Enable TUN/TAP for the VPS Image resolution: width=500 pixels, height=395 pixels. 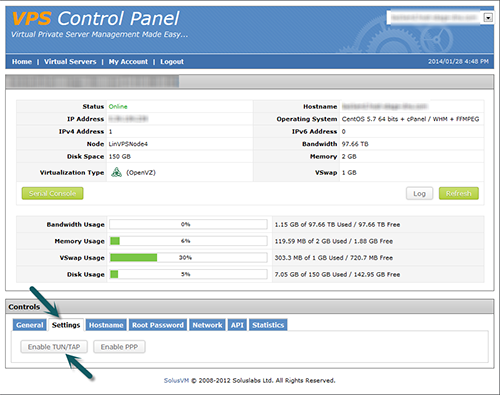[x=54, y=347]
